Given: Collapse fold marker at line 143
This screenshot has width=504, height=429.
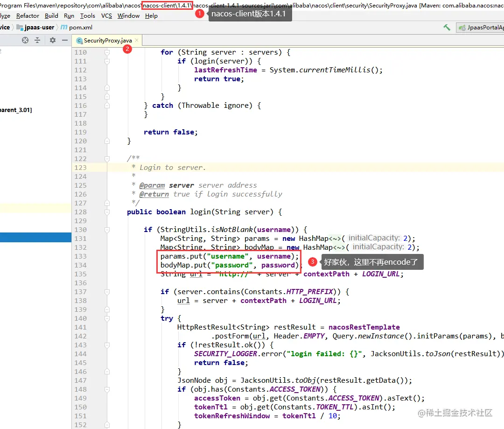Looking at the screenshot, I should pyautogui.click(x=107, y=345).
